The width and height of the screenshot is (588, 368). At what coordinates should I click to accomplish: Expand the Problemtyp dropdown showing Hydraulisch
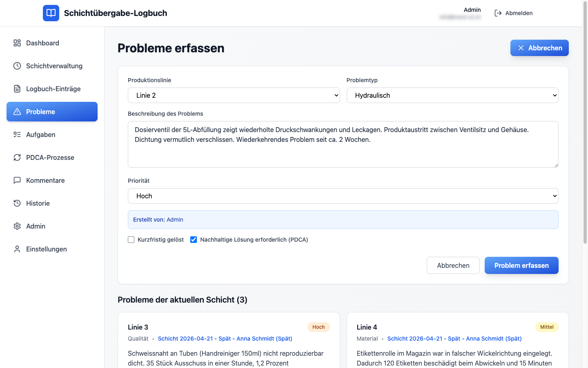(452, 95)
